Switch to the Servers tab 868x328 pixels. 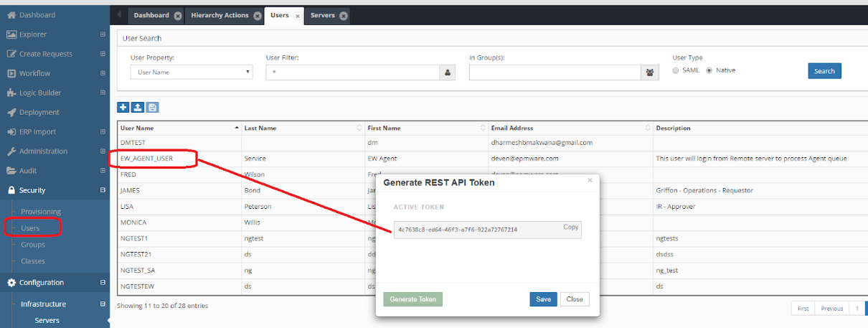tap(322, 15)
